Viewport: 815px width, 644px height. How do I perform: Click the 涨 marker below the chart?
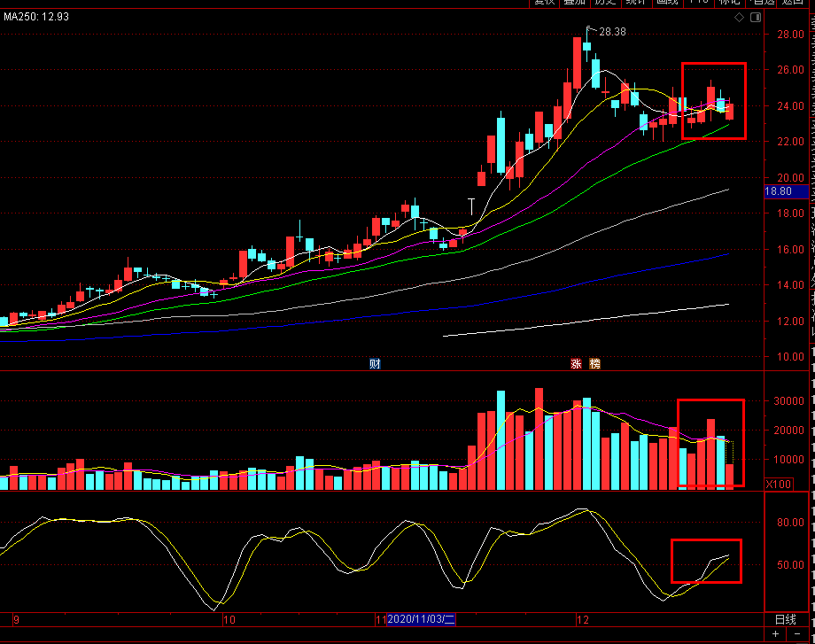(x=576, y=363)
